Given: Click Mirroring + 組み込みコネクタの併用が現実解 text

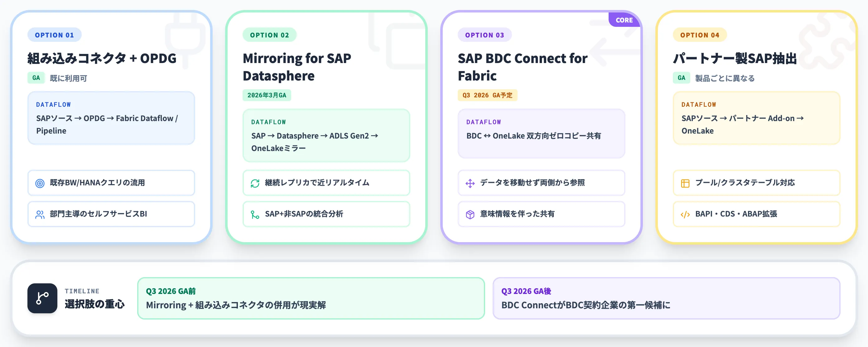Looking at the screenshot, I should (x=236, y=305).
